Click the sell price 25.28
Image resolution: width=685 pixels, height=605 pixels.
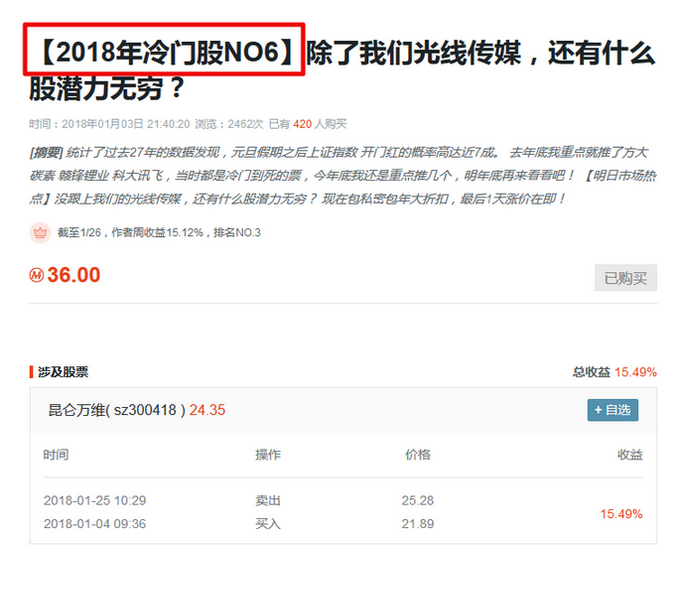point(418,501)
